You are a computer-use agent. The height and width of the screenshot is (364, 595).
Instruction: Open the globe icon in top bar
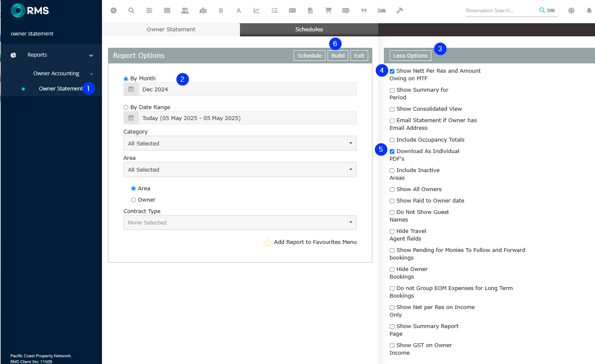click(571, 11)
